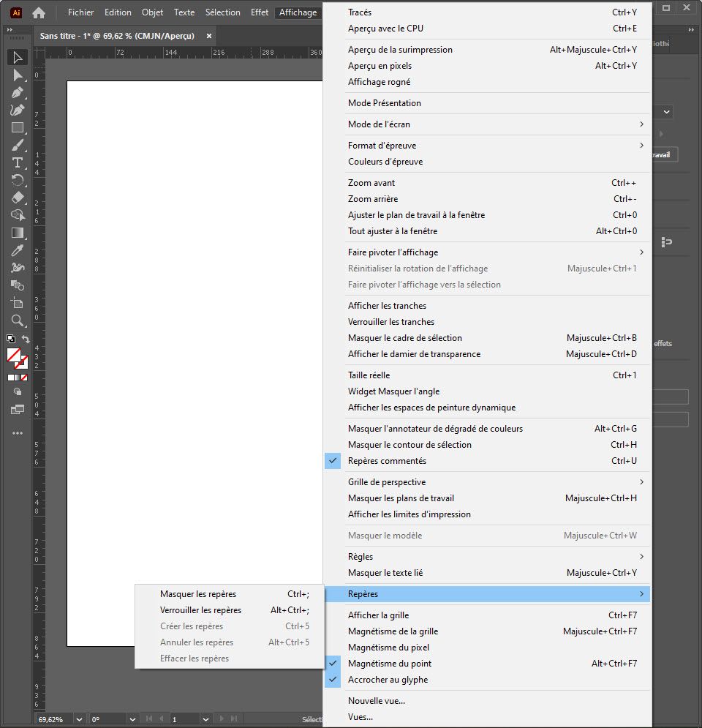Screen dimensions: 702x728
Task: Select the Eyedropper tool
Action: click(x=17, y=250)
